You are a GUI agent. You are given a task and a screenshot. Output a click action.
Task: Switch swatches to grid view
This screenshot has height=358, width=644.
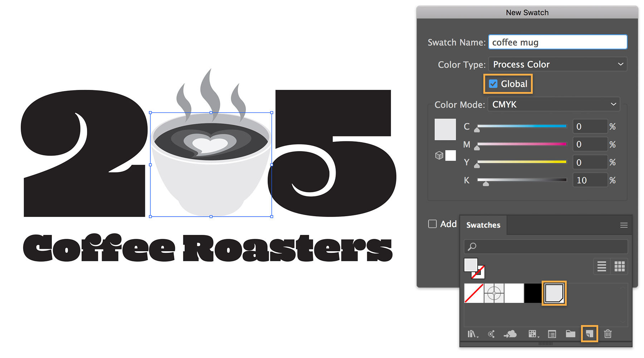pyautogui.click(x=620, y=266)
